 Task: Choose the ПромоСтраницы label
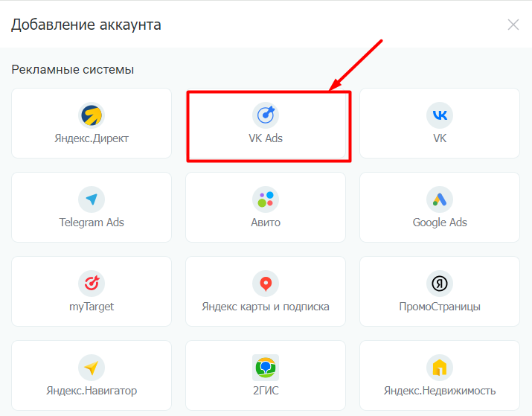(x=440, y=307)
